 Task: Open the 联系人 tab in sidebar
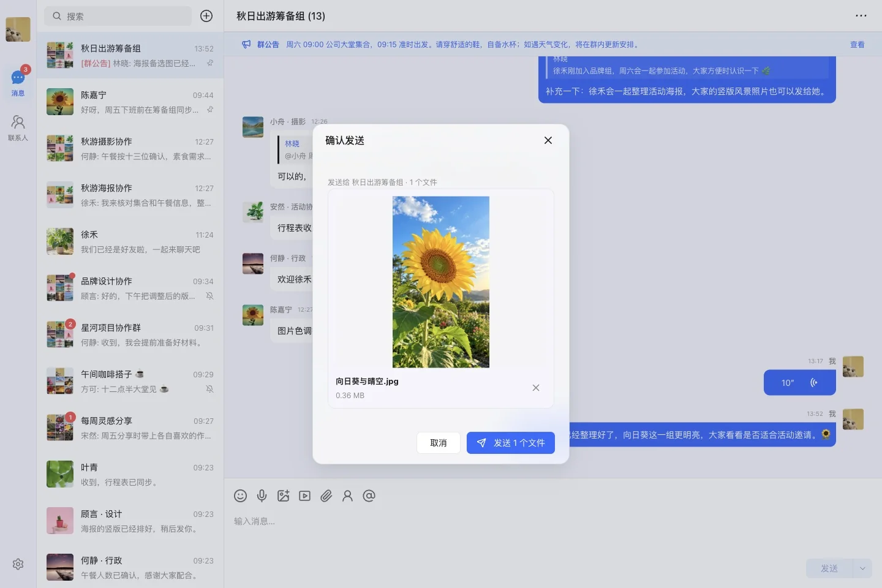pos(18,128)
